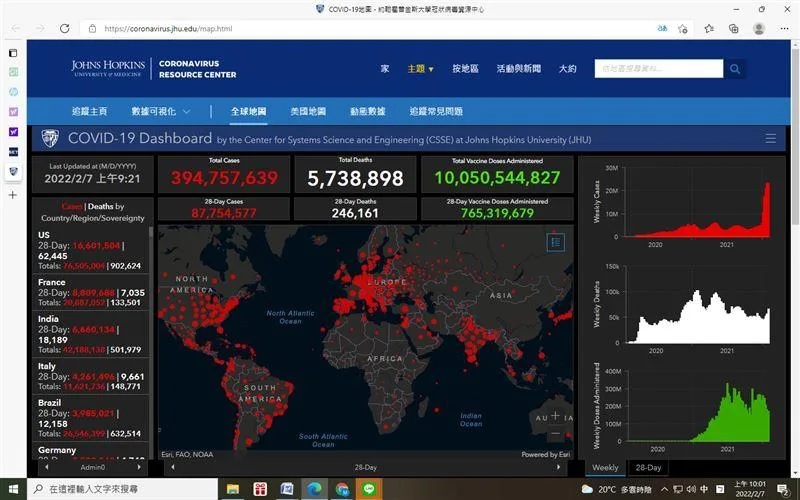Open the browser Settings and more menu

click(x=785, y=29)
